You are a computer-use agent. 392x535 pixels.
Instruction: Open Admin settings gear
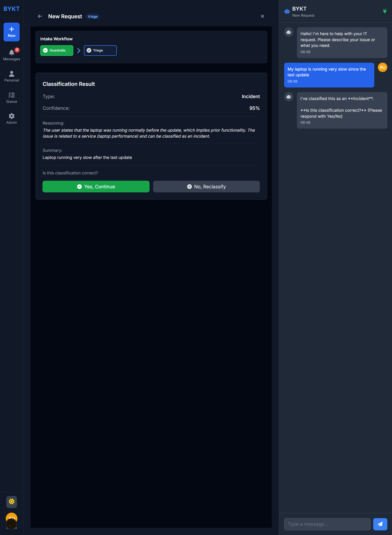[11, 119]
